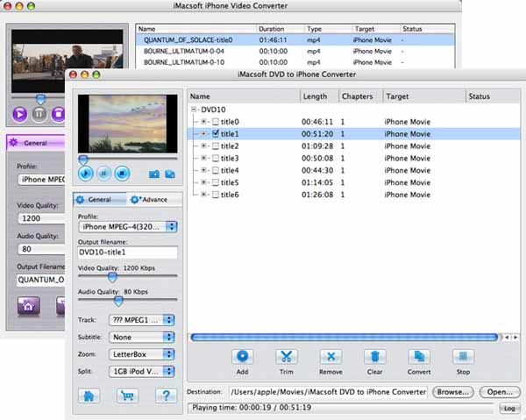Click the Output filename field DVD10-title1

[127, 253]
